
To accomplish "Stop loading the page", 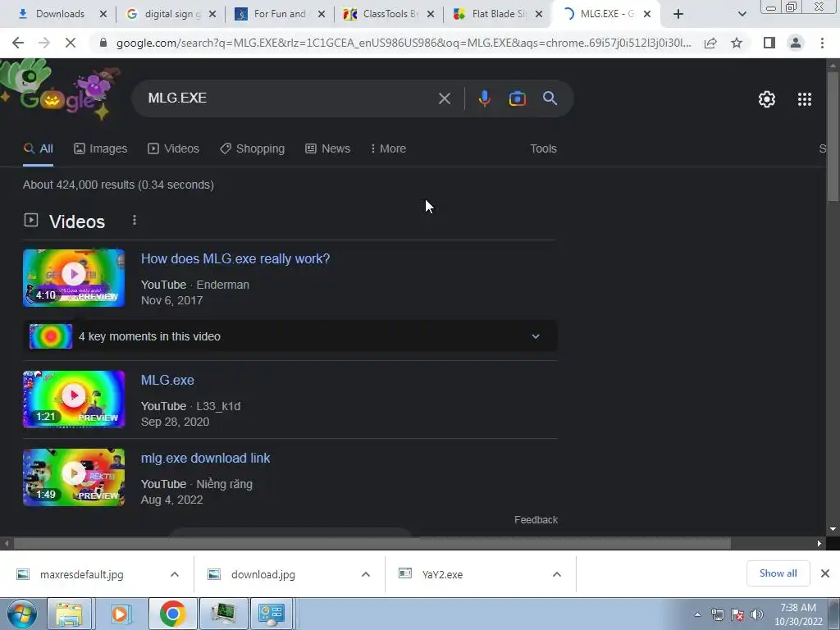I will pyautogui.click(x=71, y=43).
